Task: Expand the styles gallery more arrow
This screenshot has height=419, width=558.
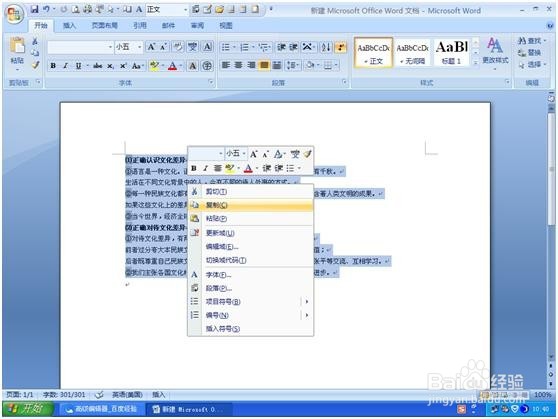Action: pos(475,62)
